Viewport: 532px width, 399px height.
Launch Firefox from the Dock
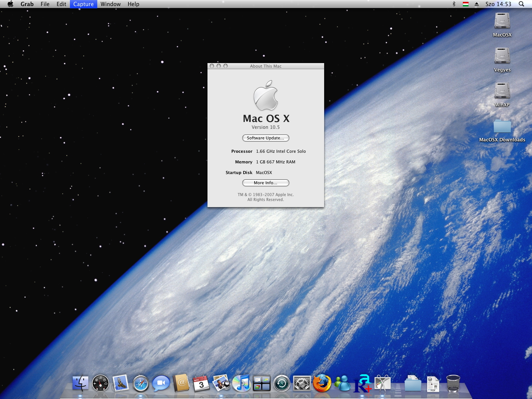[x=322, y=383]
